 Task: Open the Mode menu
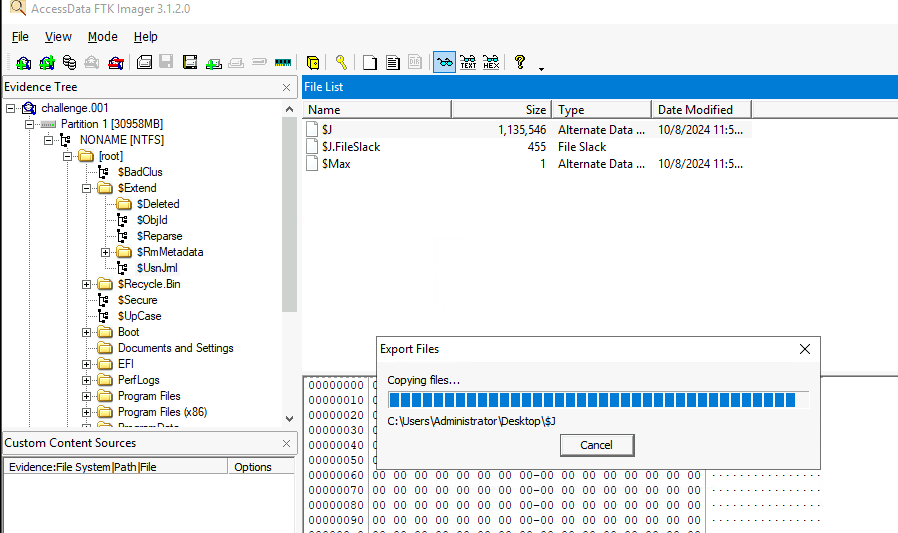point(102,37)
